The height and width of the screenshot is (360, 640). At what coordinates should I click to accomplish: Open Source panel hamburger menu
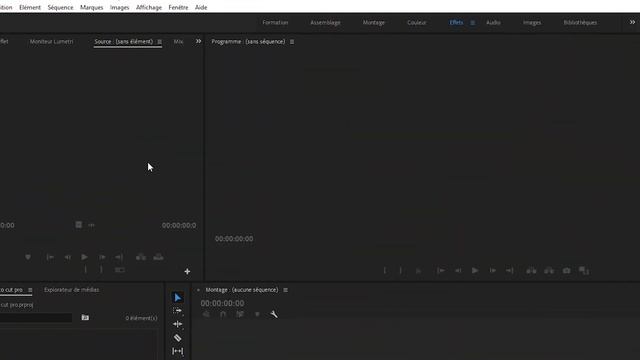point(160,42)
